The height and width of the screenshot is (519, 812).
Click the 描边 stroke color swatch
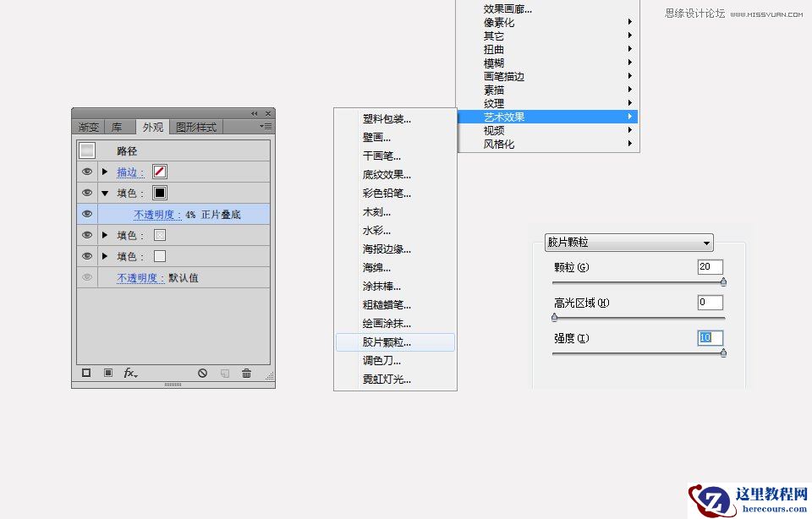coord(161,172)
